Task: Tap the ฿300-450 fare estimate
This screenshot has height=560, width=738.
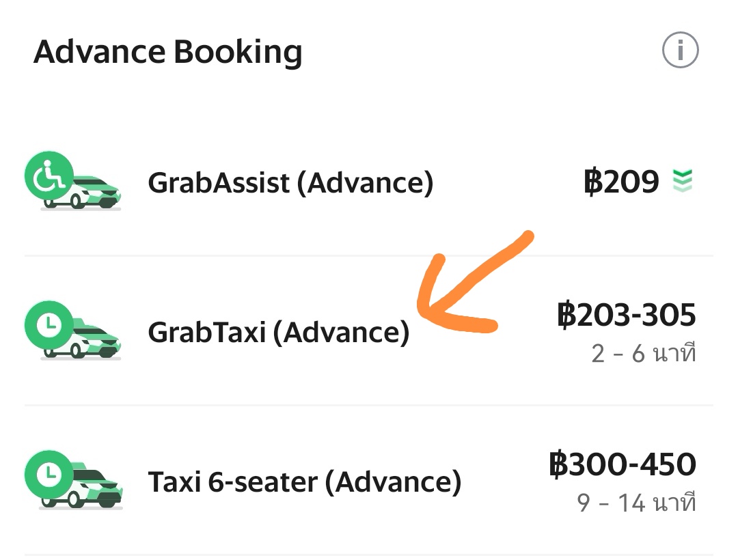Action: [623, 464]
